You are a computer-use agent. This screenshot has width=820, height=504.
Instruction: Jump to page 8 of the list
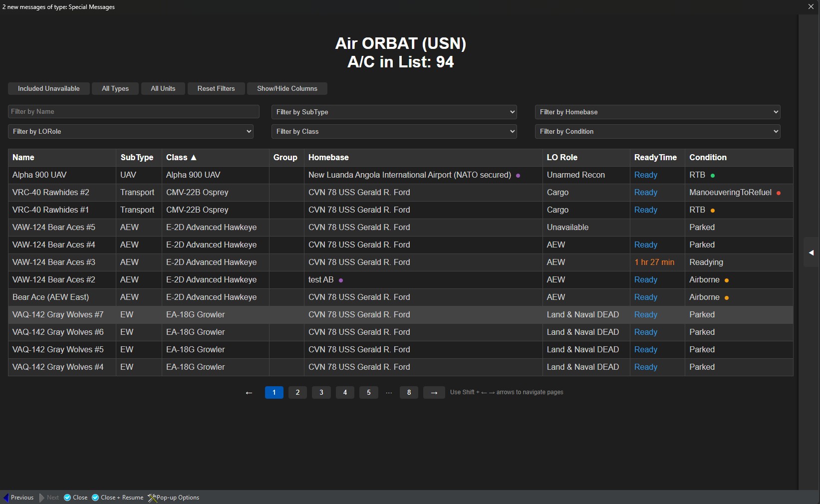pos(409,393)
